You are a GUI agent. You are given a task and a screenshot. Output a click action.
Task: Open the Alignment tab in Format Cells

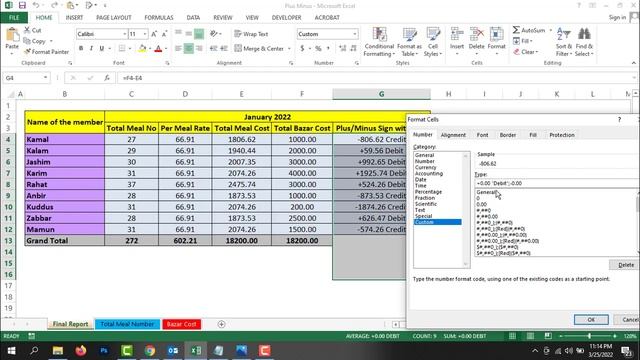(x=453, y=135)
